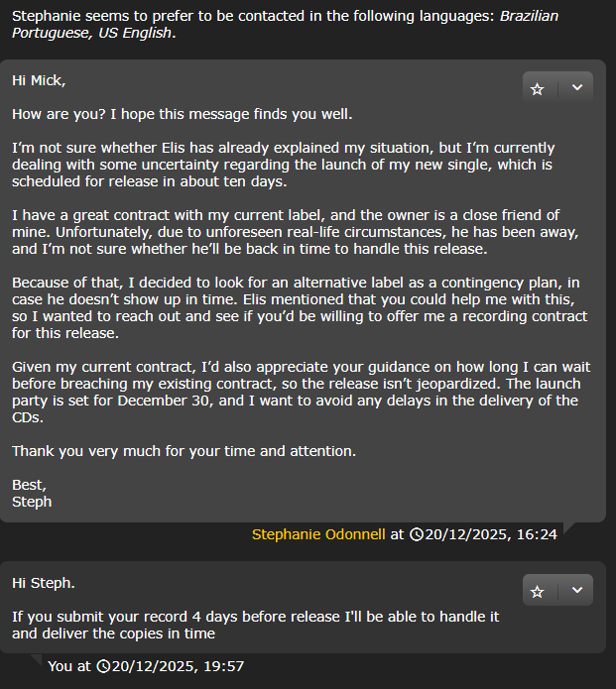Viewport: 616px width, 689px height.
Task: Select the 20/12/2025, 16:24 timestamp
Action: click(491, 534)
